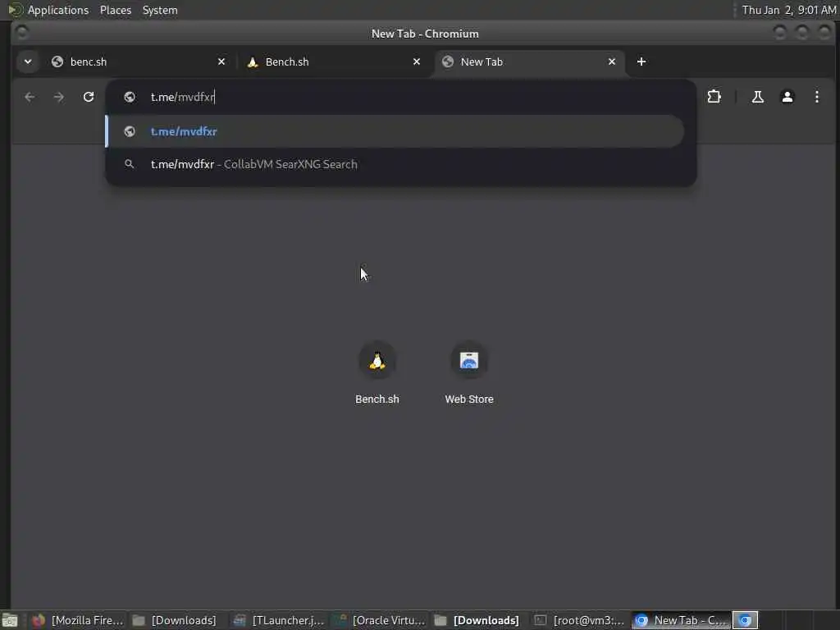Image resolution: width=840 pixels, height=630 pixels.
Task: Close the Bench.sh tab
Action: (x=416, y=62)
